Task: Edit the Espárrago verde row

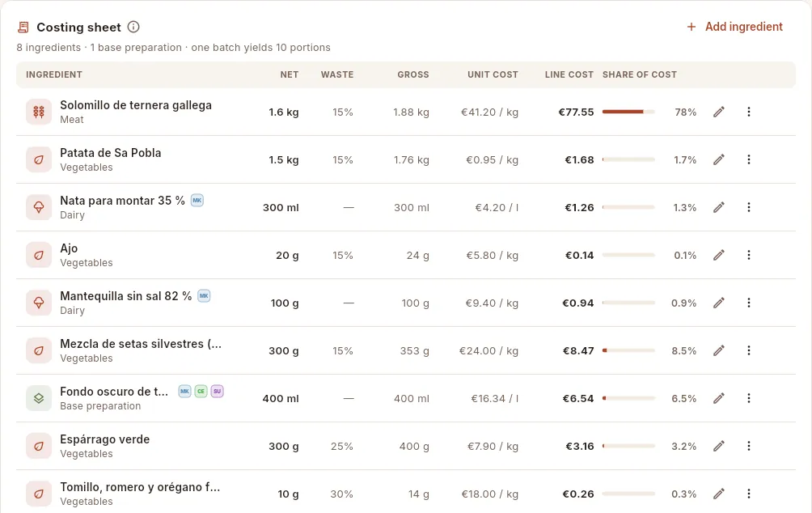Action: [719, 446]
